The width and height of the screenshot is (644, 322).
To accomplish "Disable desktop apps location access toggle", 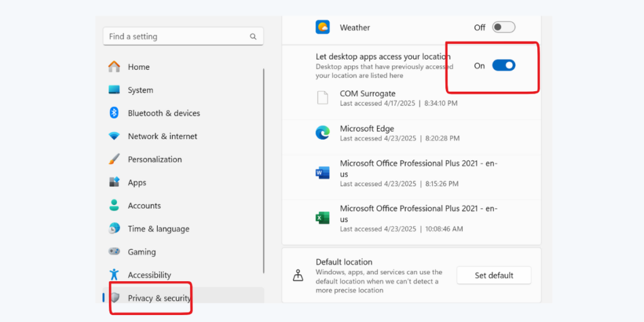I will click(x=504, y=65).
